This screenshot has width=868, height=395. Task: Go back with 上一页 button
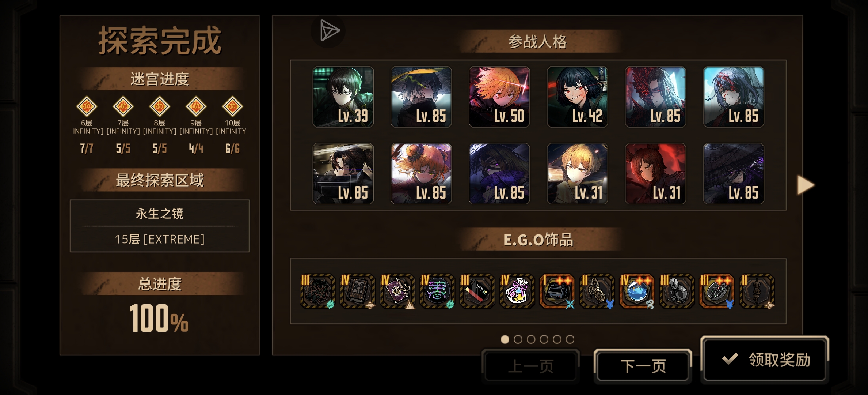click(x=531, y=366)
